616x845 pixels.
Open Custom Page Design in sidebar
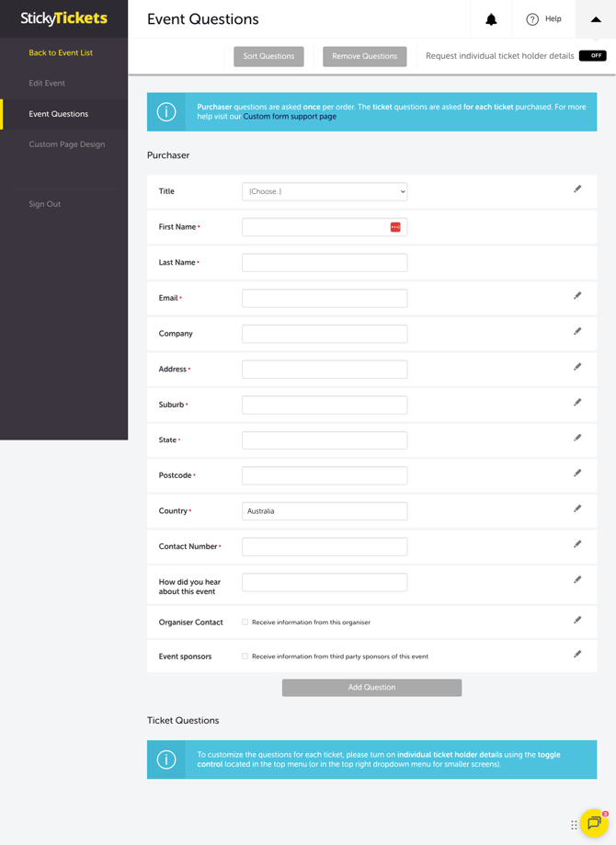[x=67, y=144]
